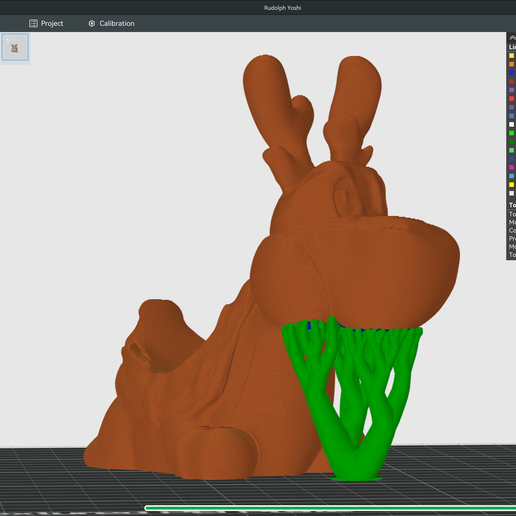516x516 pixels.
Task: Click the mint green legend swatch
Action: coord(512,150)
